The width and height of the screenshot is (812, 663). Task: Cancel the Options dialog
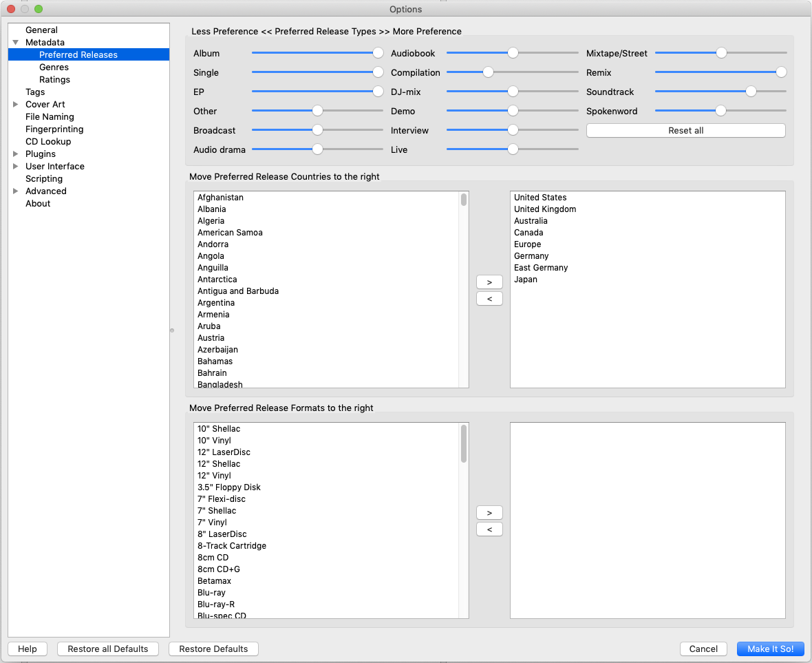[x=703, y=649]
